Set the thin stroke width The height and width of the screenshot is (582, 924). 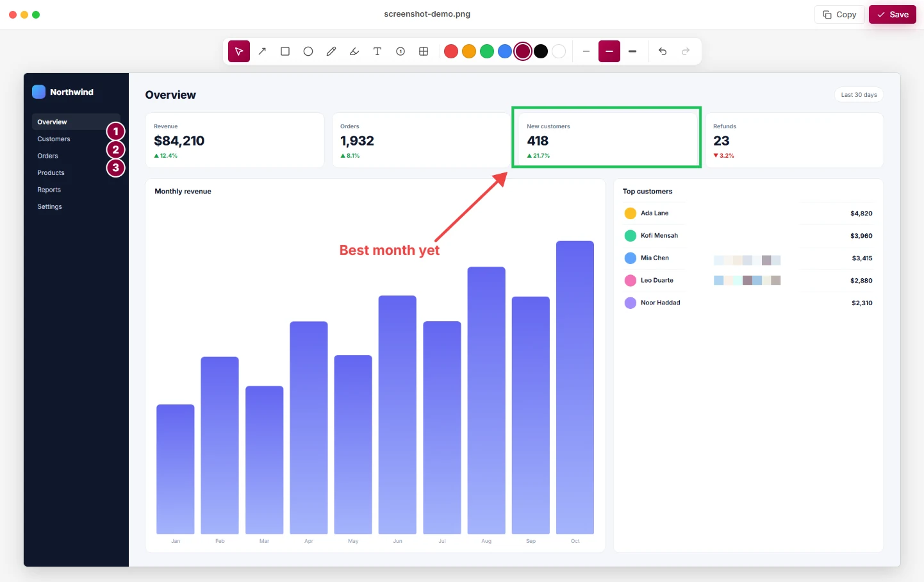click(586, 51)
